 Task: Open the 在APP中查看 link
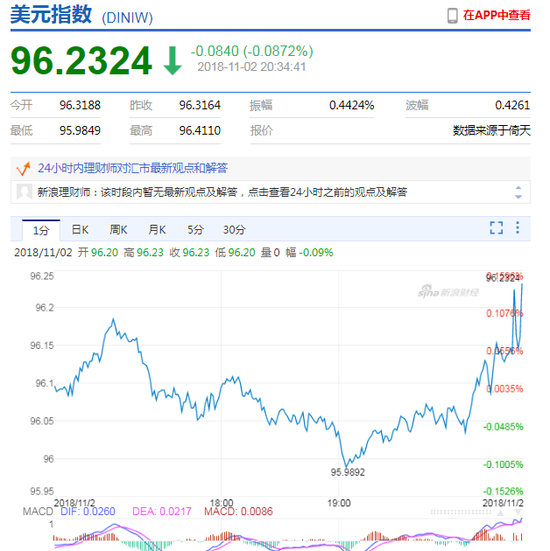pyautogui.click(x=497, y=15)
